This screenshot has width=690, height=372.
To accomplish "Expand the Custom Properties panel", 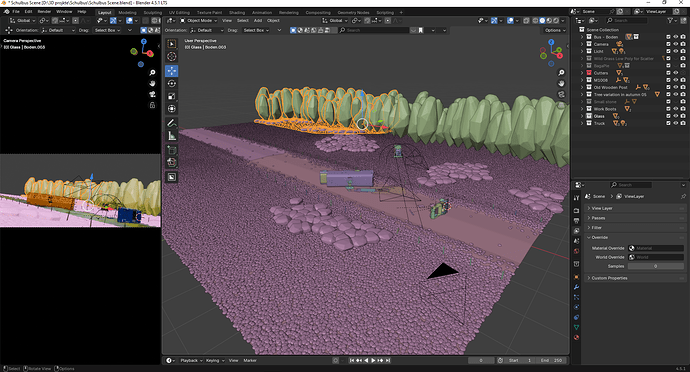I will coord(635,278).
